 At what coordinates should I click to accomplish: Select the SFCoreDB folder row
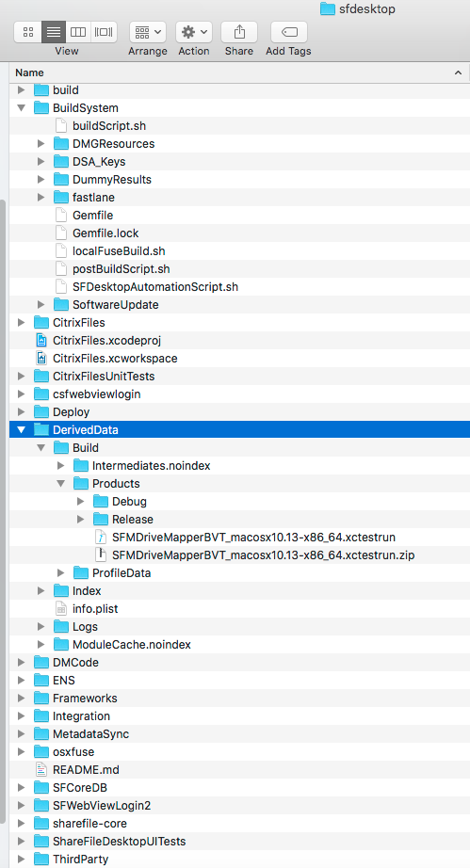(239, 787)
